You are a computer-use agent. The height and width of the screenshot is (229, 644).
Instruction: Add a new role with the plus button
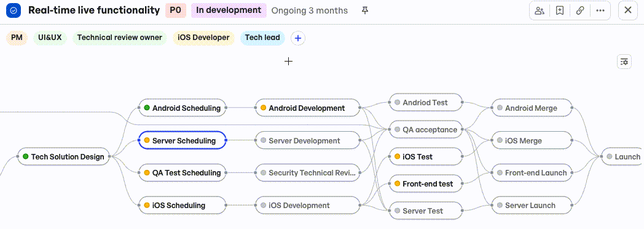[x=298, y=38]
